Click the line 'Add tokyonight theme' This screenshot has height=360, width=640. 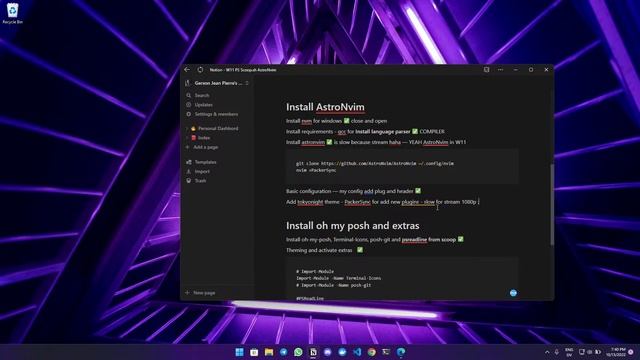tap(382, 202)
